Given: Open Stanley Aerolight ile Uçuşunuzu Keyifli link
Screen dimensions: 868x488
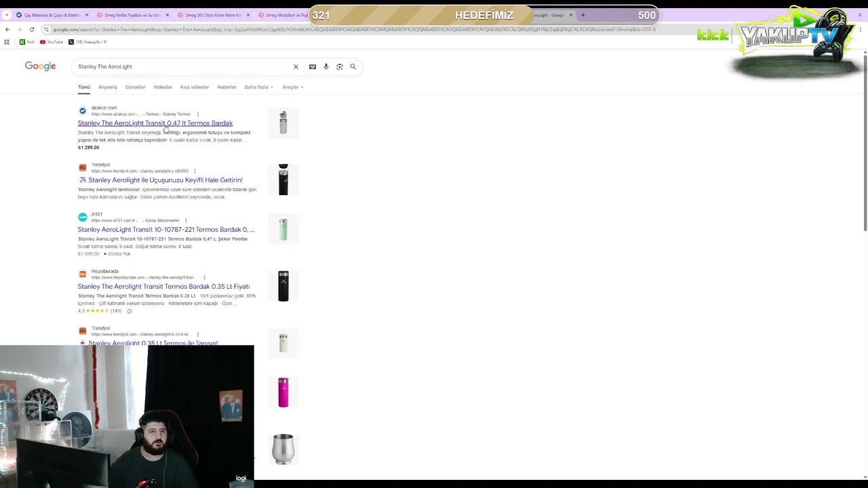Looking at the screenshot, I should tap(165, 180).
